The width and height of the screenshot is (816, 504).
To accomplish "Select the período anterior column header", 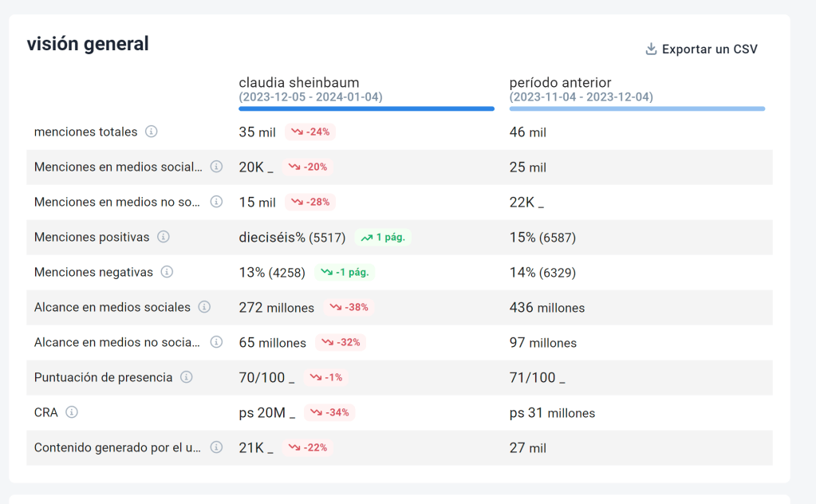I will (562, 83).
